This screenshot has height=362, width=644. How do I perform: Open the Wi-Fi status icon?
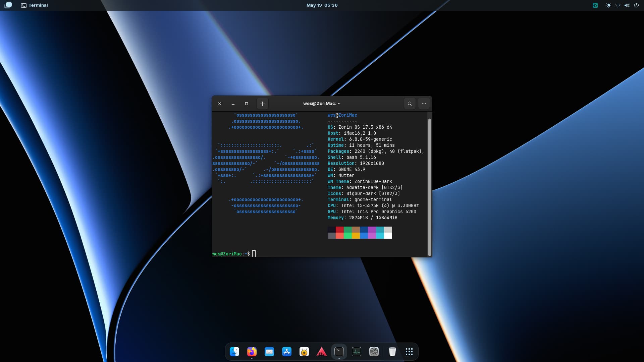618,5
